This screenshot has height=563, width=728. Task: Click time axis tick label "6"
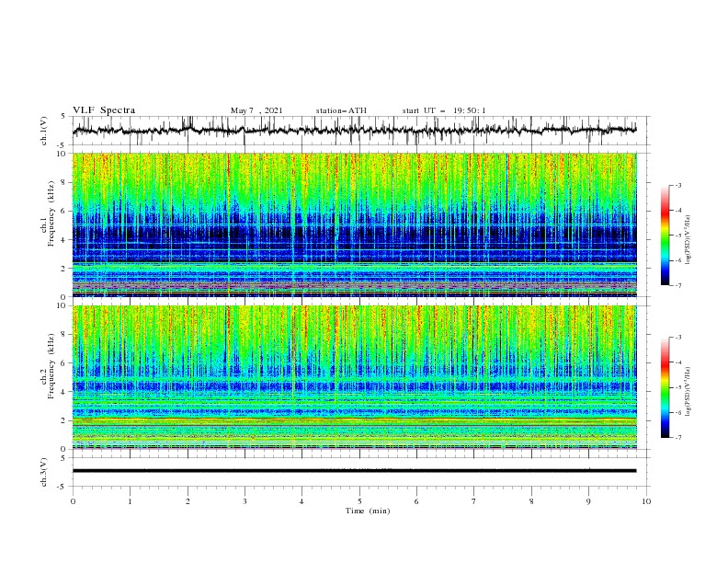[x=416, y=501]
